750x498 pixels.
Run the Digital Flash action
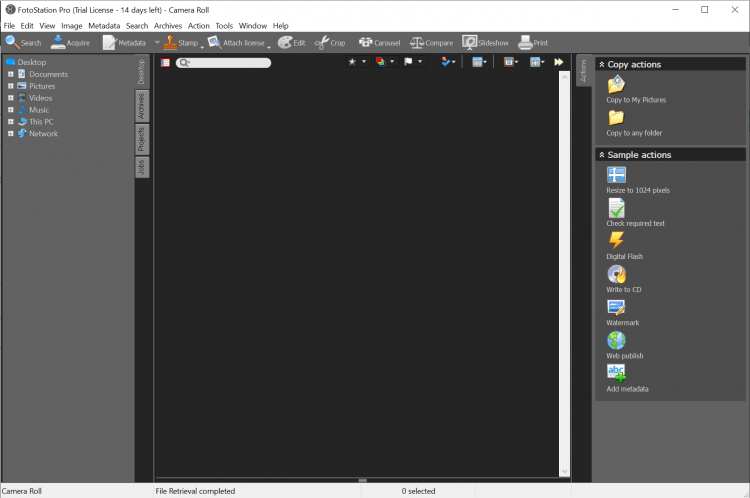click(624, 246)
